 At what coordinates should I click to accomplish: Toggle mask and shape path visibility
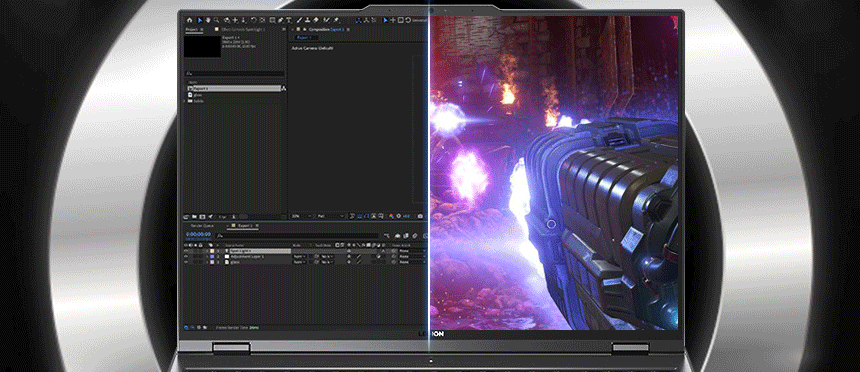pyautogui.click(x=367, y=216)
